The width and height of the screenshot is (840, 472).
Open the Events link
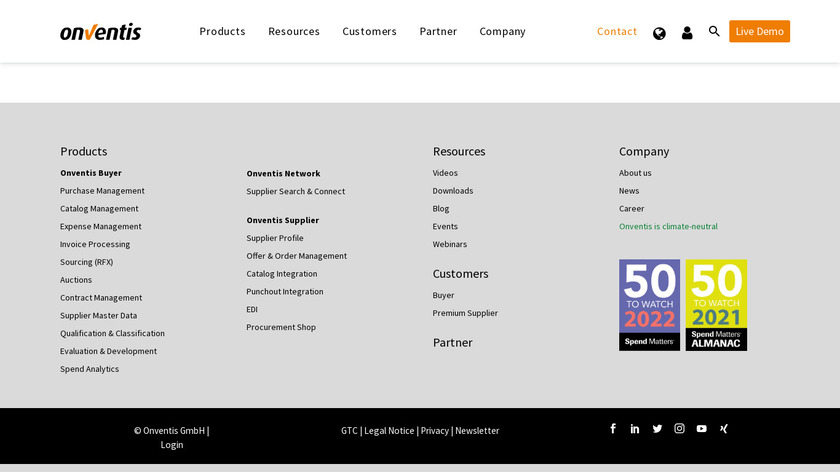click(445, 226)
